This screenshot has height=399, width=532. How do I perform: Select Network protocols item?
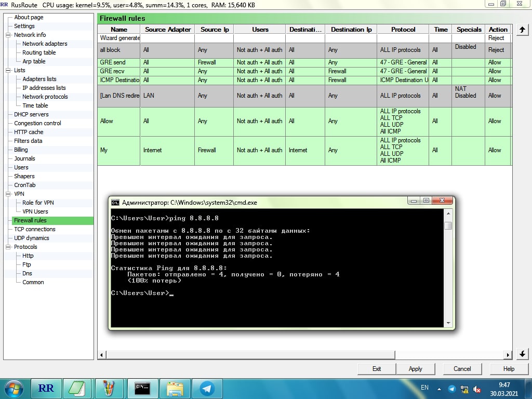pyautogui.click(x=45, y=97)
